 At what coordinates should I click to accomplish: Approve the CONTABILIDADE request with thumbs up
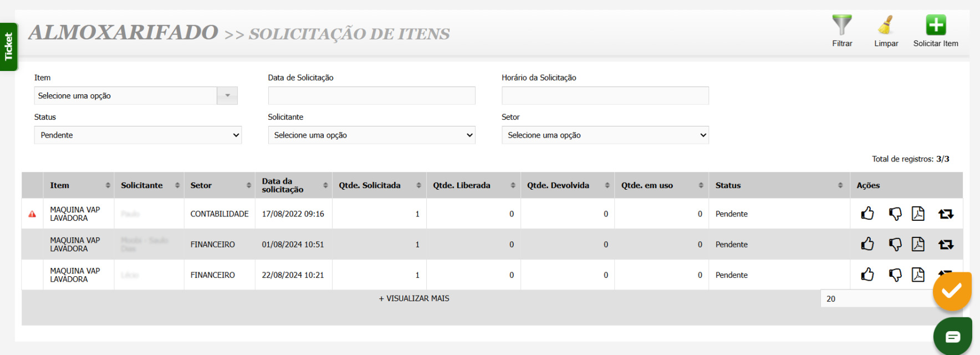867,214
